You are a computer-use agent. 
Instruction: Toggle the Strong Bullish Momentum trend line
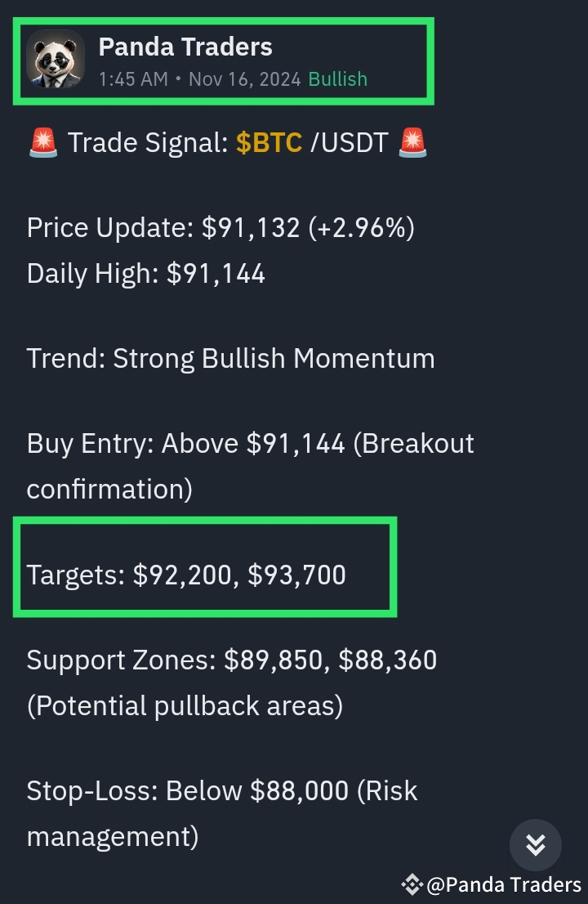230,358
